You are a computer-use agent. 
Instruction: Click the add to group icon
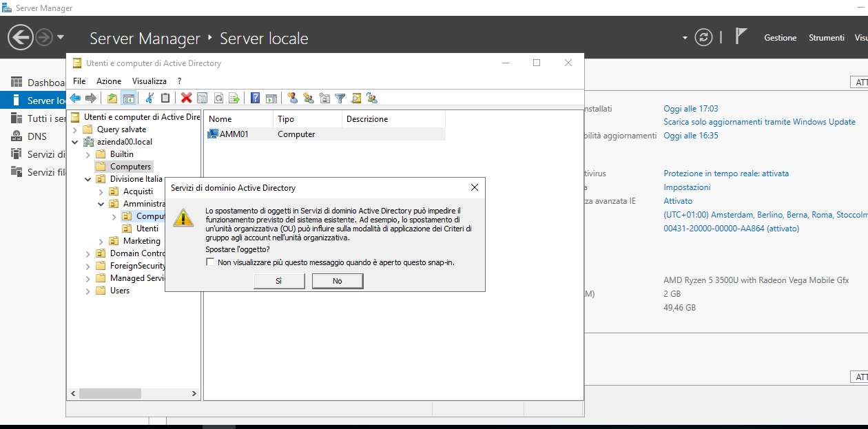(x=372, y=98)
